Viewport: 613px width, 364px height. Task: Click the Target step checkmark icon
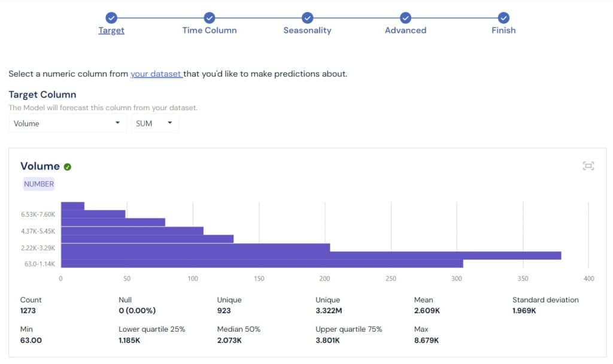pos(111,17)
